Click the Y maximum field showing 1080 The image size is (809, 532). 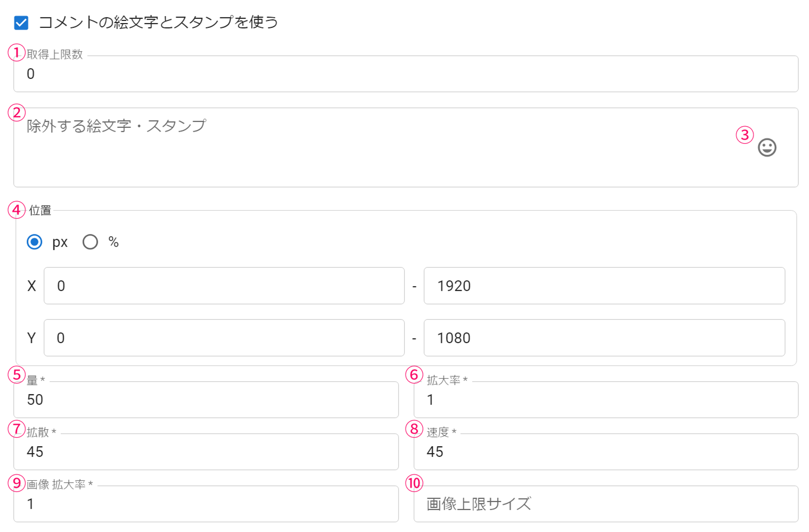tap(604, 338)
